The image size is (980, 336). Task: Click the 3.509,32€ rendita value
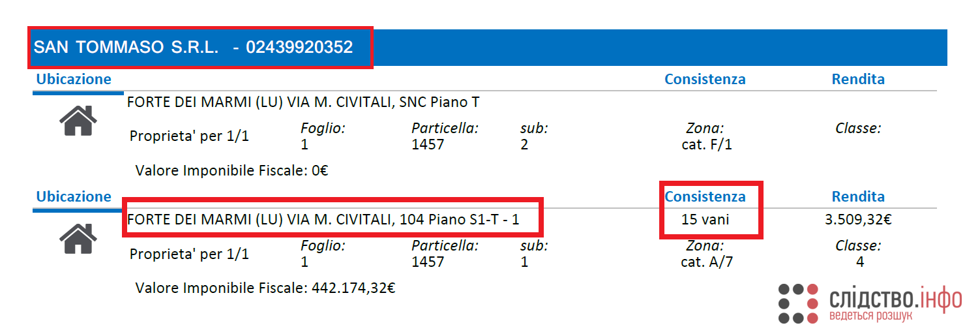(858, 220)
